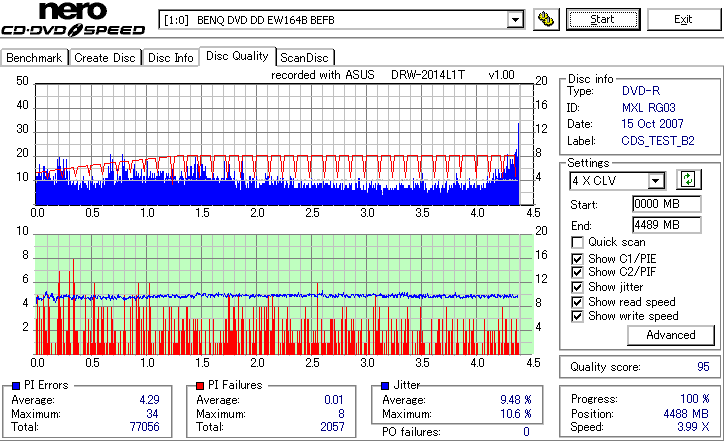The image size is (724, 441).
Task: Switch to the Benchmark tab
Action: pos(34,58)
